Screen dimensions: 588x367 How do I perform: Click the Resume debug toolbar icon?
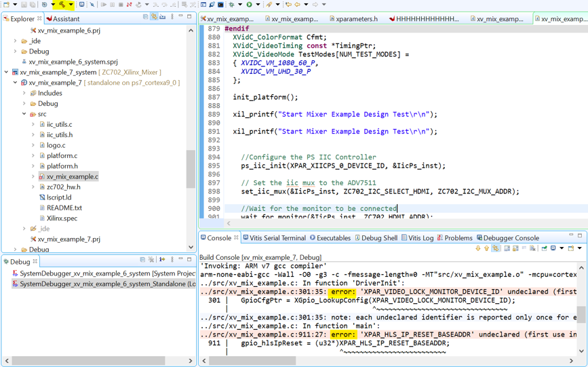coord(104,5)
